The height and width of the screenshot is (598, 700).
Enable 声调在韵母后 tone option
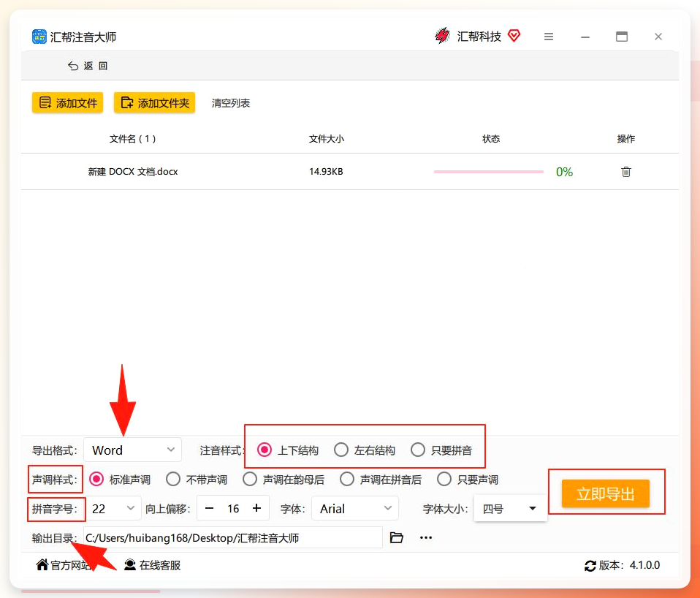pyautogui.click(x=284, y=479)
